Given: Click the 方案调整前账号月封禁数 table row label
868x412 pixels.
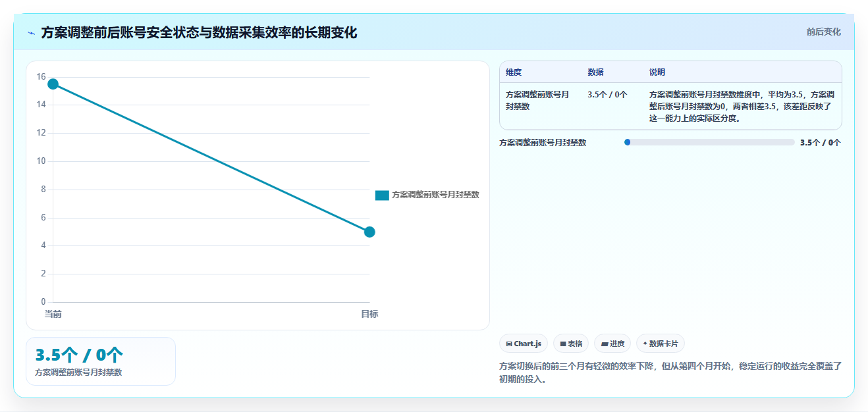Looking at the screenshot, I should 537,100.
